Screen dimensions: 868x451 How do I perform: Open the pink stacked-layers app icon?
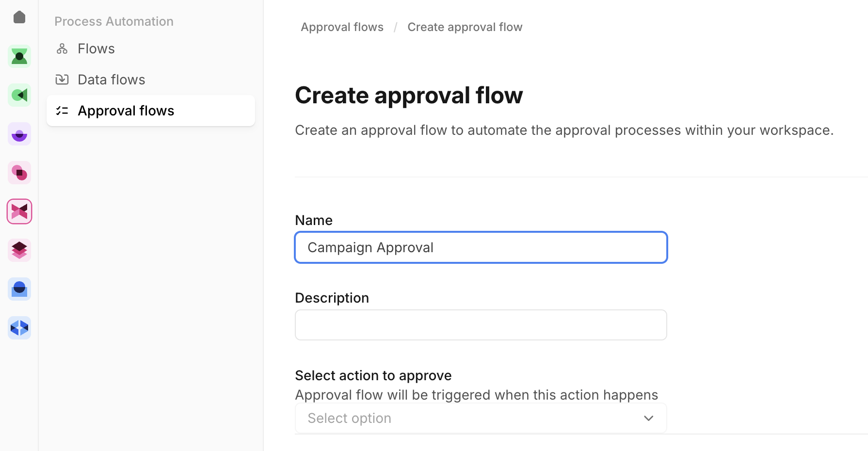(x=19, y=250)
